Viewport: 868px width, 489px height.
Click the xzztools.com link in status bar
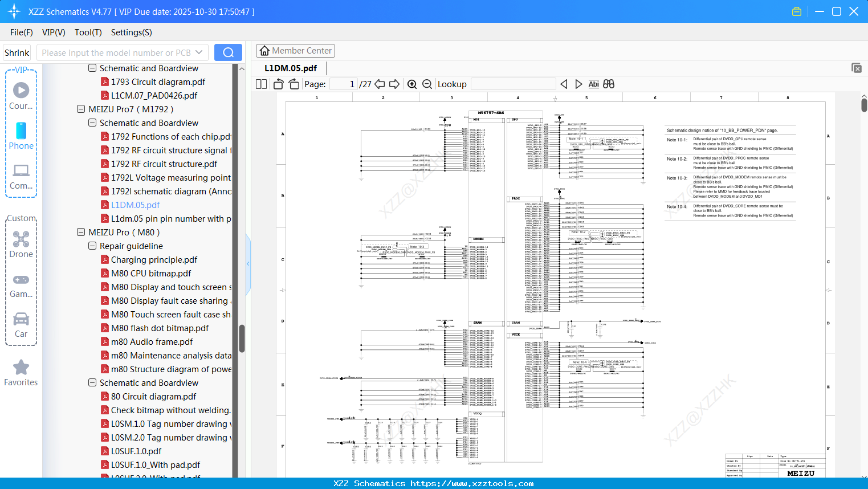click(x=472, y=483)
